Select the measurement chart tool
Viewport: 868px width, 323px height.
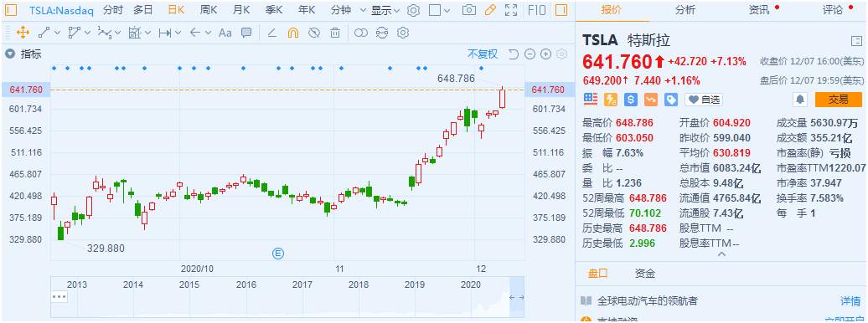135,33
